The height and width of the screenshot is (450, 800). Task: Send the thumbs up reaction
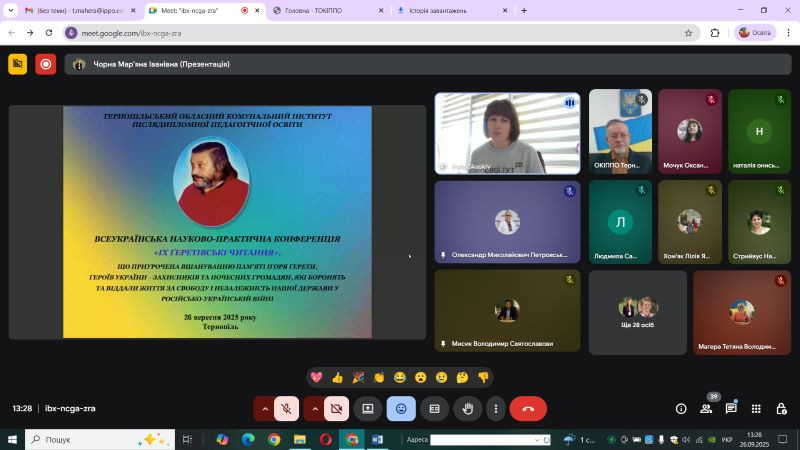coord(337,377)
